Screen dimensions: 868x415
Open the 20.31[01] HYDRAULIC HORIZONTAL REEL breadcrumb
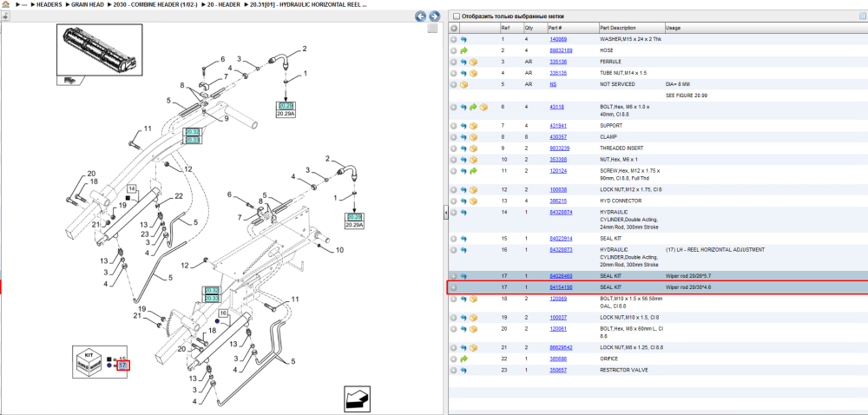308,4
